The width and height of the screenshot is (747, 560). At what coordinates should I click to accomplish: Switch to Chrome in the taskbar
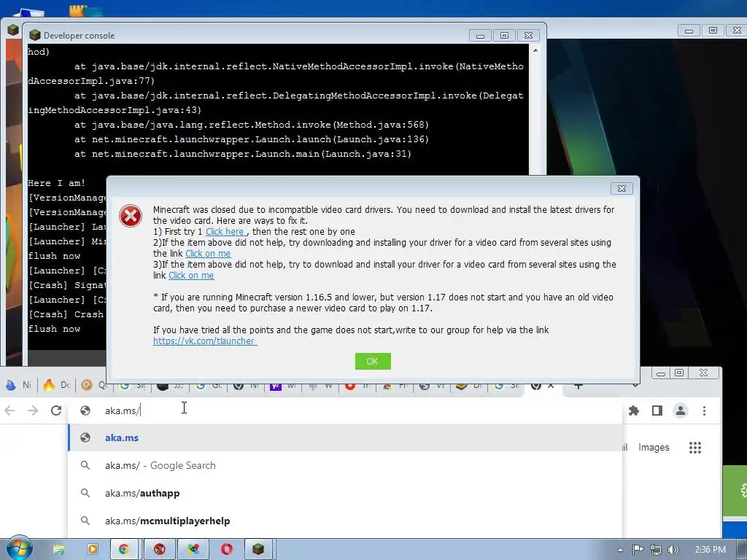124,550
